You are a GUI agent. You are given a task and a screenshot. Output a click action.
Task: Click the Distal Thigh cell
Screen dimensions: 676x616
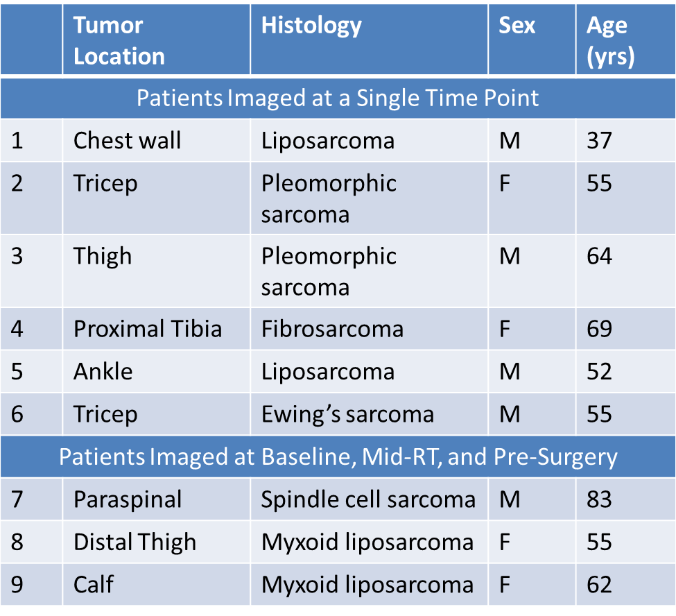[x=135, y=542]
